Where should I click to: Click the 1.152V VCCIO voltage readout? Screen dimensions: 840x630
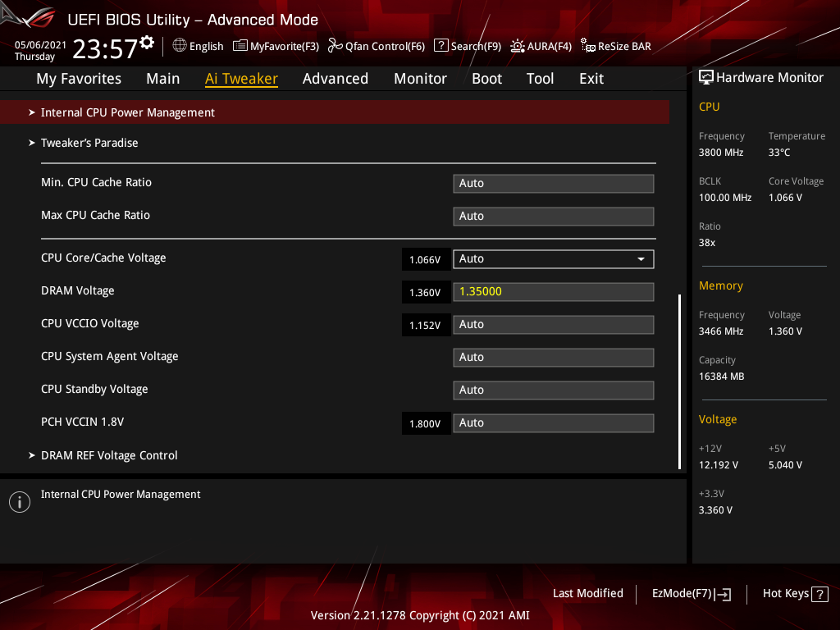(x=426, y=325)
